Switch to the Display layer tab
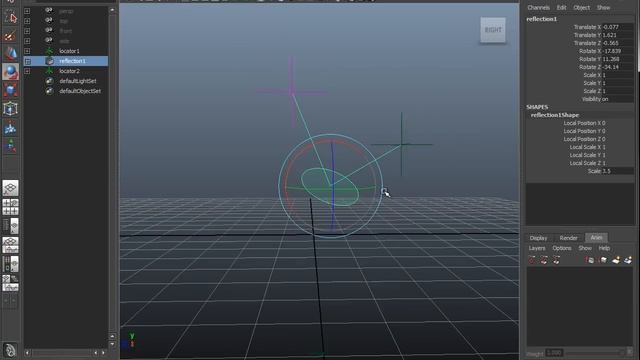 [538, 238]
